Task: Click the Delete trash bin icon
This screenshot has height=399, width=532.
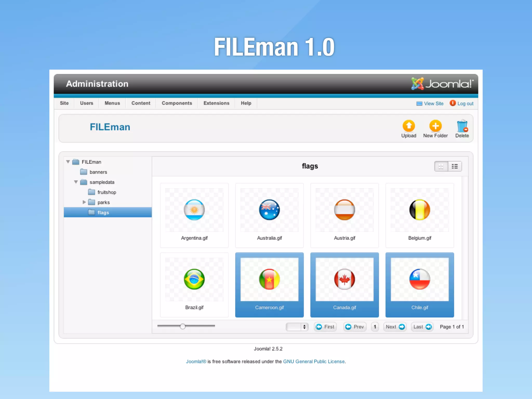Action: click(462, 126)
